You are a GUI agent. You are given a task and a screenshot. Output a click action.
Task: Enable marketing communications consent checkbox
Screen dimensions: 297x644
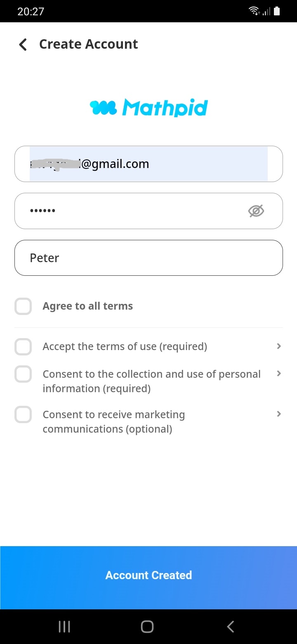point(23,414)
